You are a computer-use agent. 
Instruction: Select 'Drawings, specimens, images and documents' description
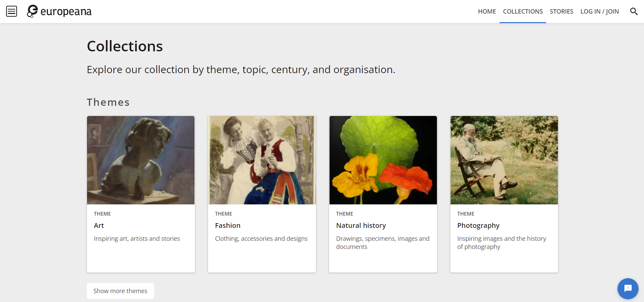click(x=383, y=242)
